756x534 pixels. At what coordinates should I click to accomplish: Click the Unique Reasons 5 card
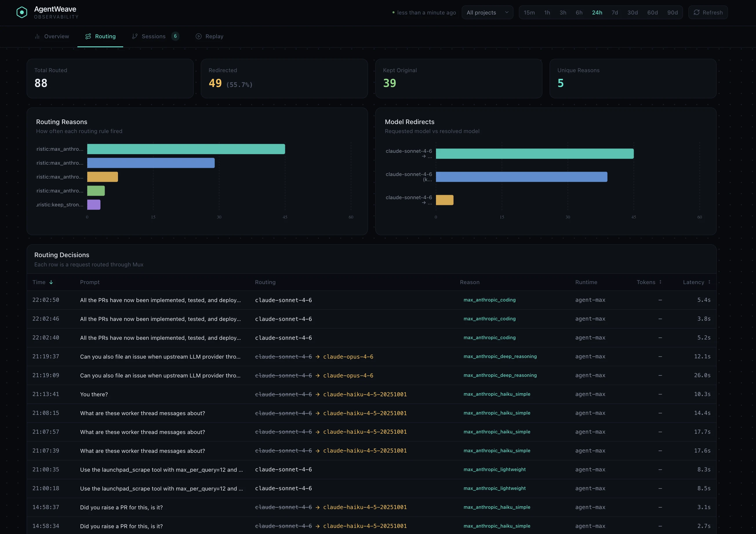[633, 78]
